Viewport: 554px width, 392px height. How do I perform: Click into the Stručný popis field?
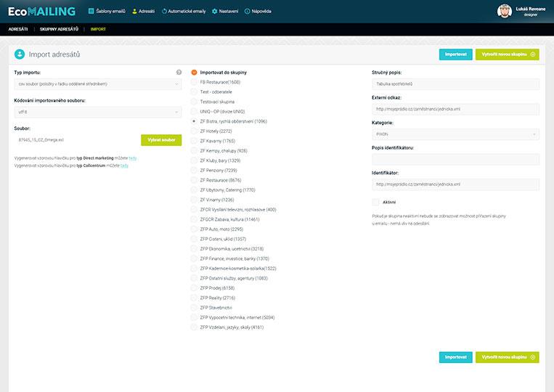tap(453, 84)
